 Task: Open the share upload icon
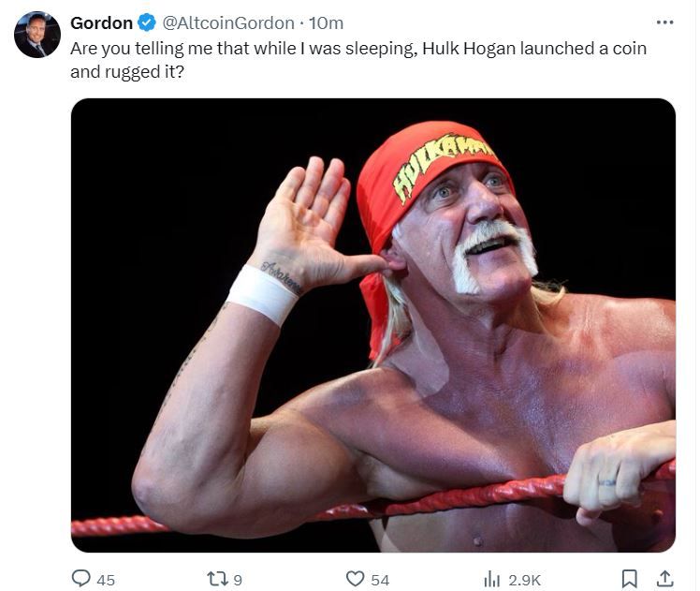point(664,579)
